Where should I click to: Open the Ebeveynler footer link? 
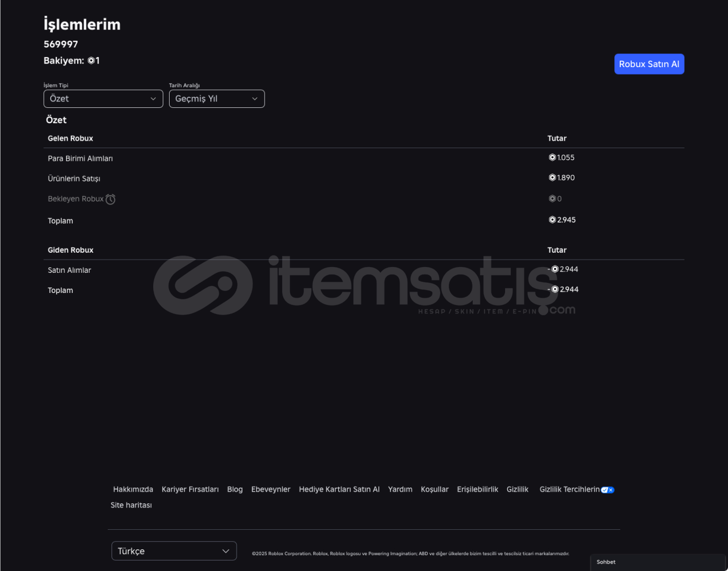pos(271,490)
